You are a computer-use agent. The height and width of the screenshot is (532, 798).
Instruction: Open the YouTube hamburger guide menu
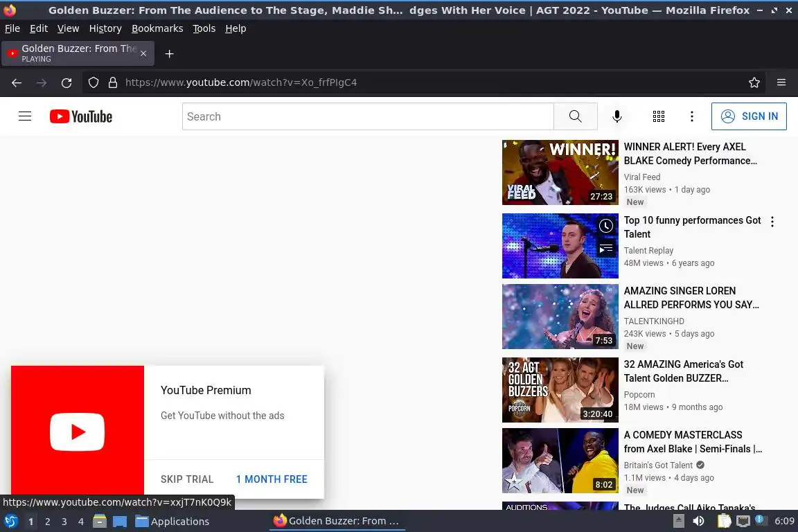[x=25, y=116]
